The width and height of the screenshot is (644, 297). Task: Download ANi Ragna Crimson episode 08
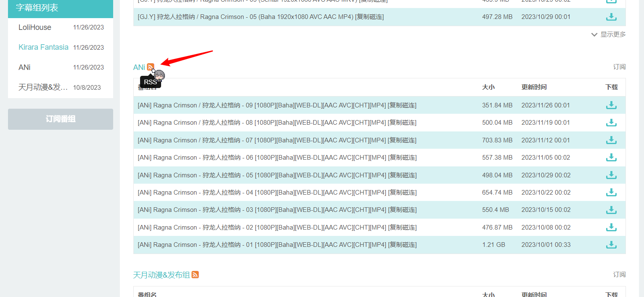(611, 123)
